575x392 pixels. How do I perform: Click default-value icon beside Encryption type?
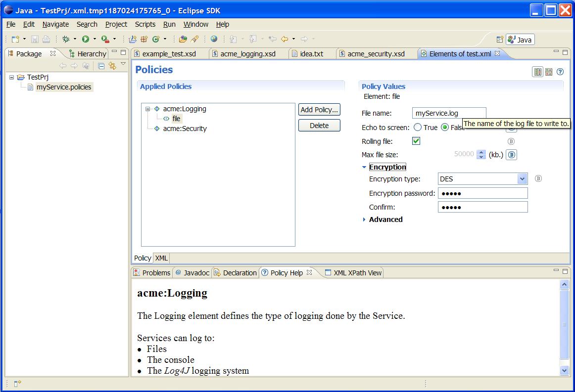(538, 179)
